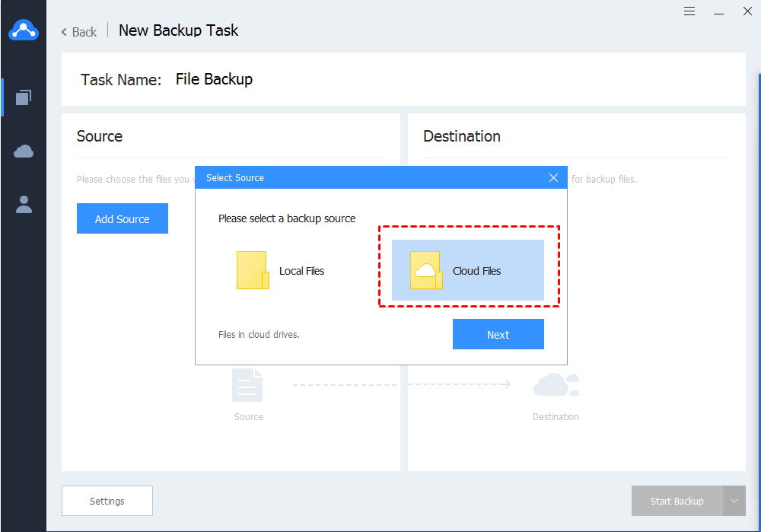Click the Add Source button
The width and height of the screenshot is (761, 532).
123,218
